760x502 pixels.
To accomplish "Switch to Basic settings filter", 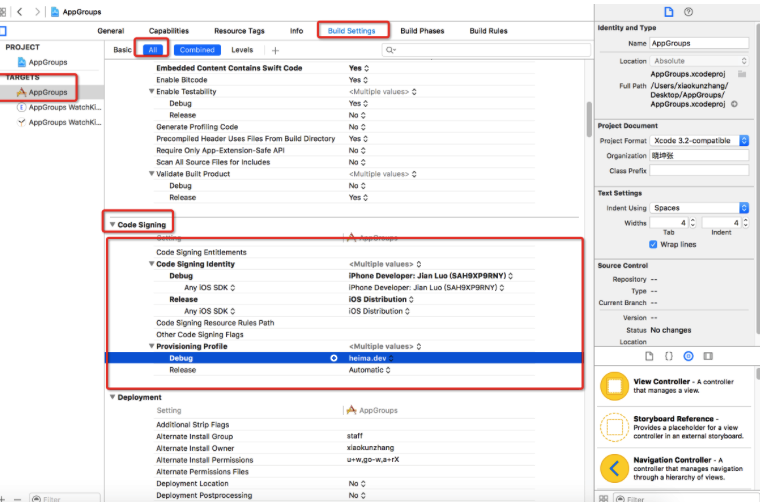I will (x=122, y=50).
